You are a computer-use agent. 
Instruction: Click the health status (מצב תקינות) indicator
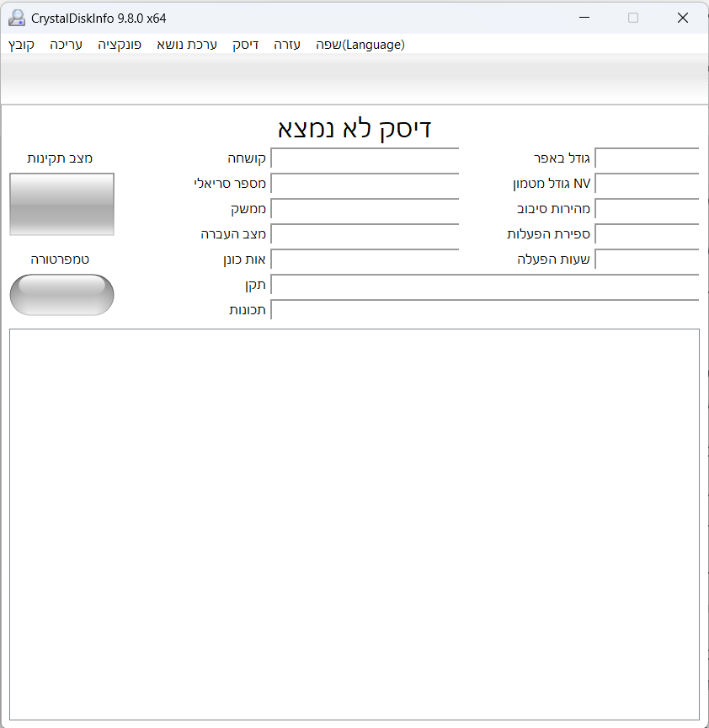(x=61, y=204)
